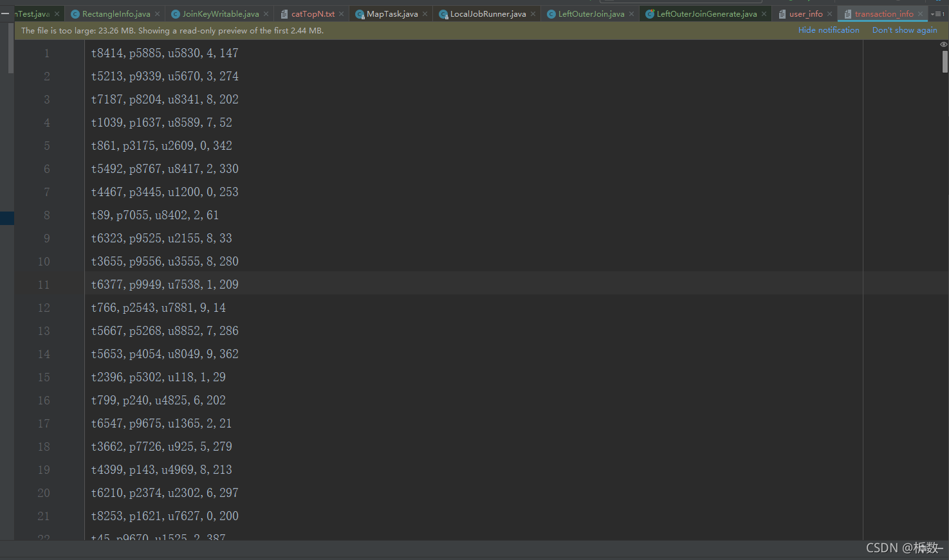This screenshot has height=560, width=949.
Task: Click the line 't2396, p5302, u118, 1, 29'
Action: tap(158, 377)
